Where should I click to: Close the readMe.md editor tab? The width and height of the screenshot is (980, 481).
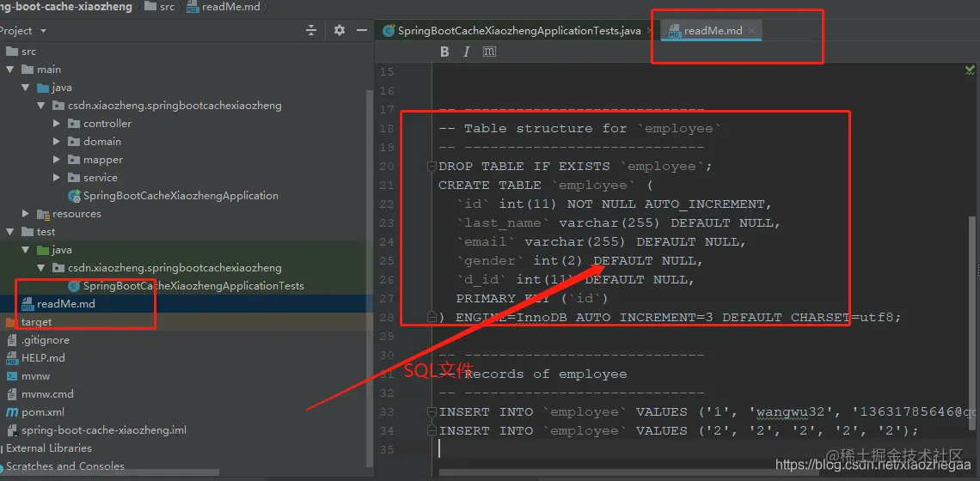pos(752,30)
